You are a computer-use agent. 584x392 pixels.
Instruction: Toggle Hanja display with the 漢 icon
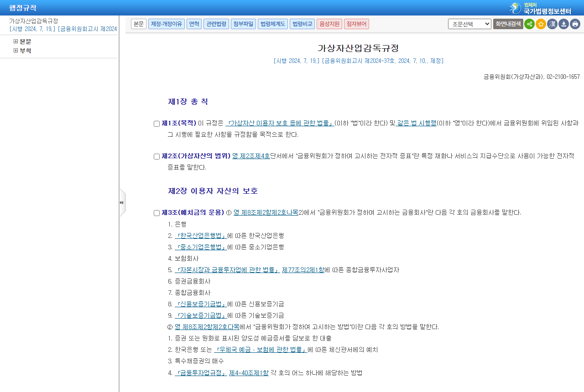[552, 24]
